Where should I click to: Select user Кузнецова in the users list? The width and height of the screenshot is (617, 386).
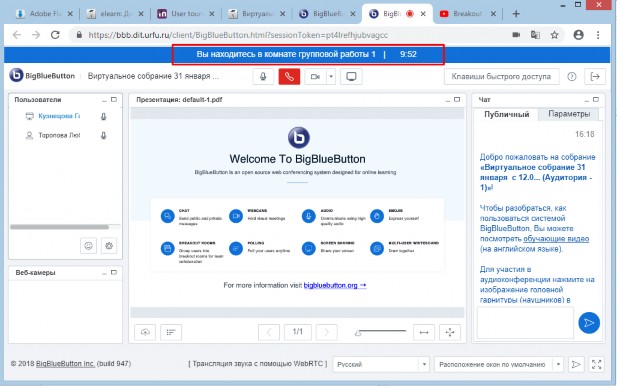click(59, 116)
